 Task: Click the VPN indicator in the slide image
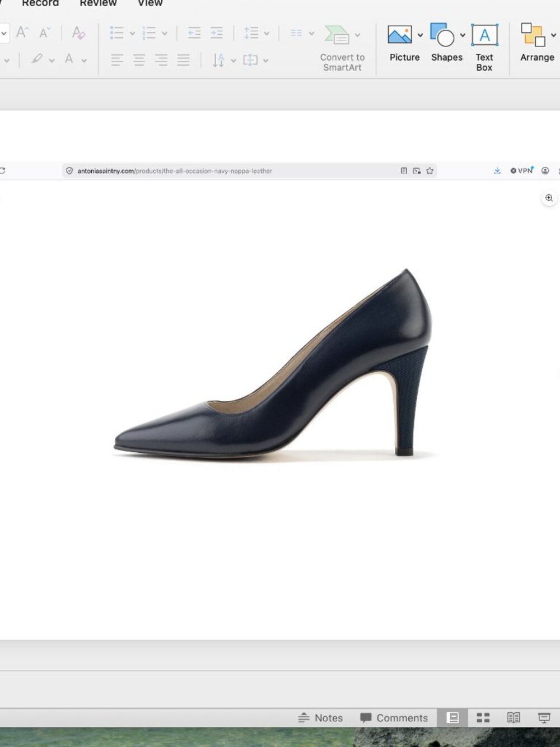522,170
